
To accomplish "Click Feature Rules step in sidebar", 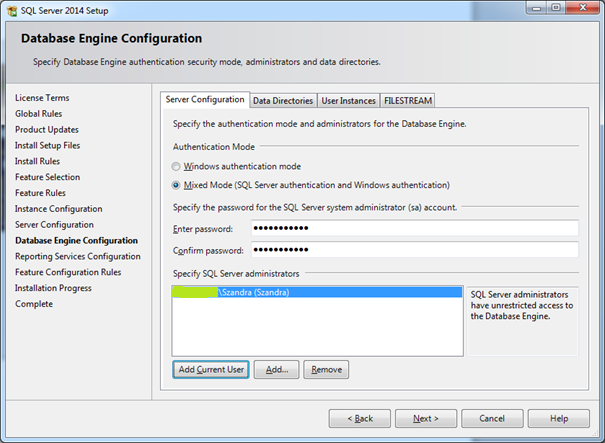I will 40,193.
